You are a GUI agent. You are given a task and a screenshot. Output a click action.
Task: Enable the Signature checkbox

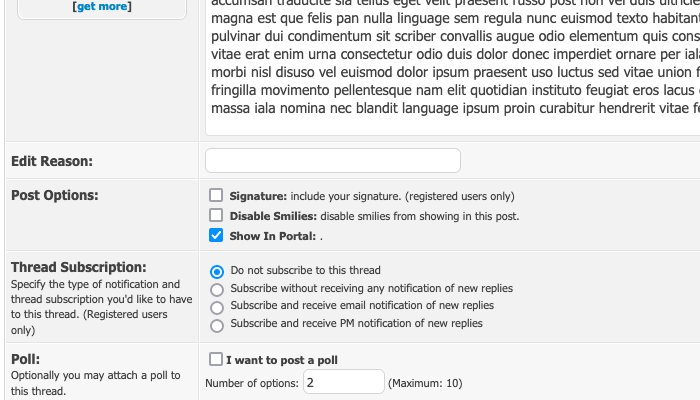tap(216, 196)
